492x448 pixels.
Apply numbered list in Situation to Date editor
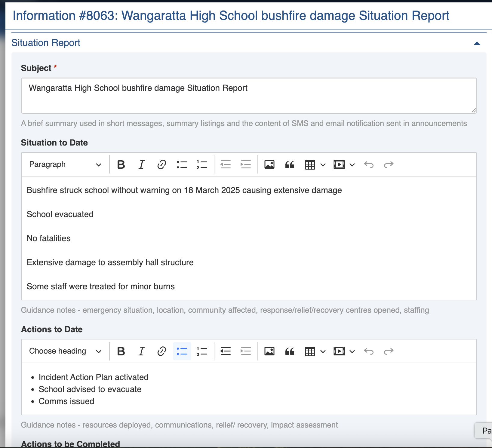pyautogui.click(x=202, y=164)
